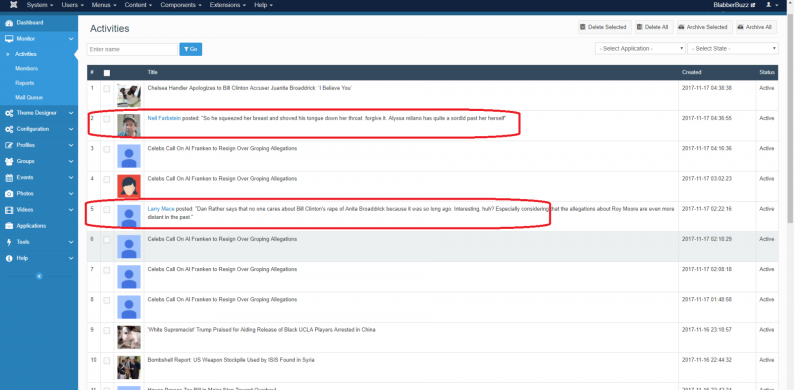Select the checkbox for Neil Farbstein's post
The image size is (800, 390).
[x=107, y=119]
